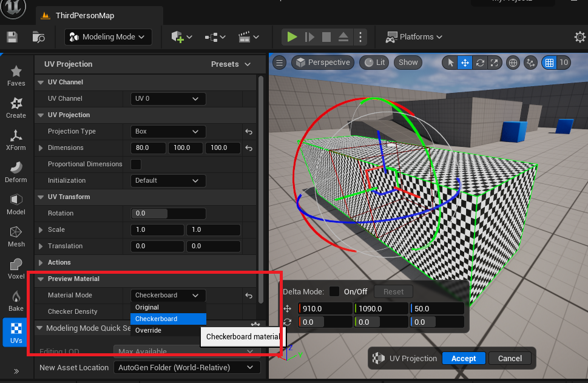This screenshot has width=588, height=383.
Task: Cancel the UV Projection tool
Action: point(510,358)
